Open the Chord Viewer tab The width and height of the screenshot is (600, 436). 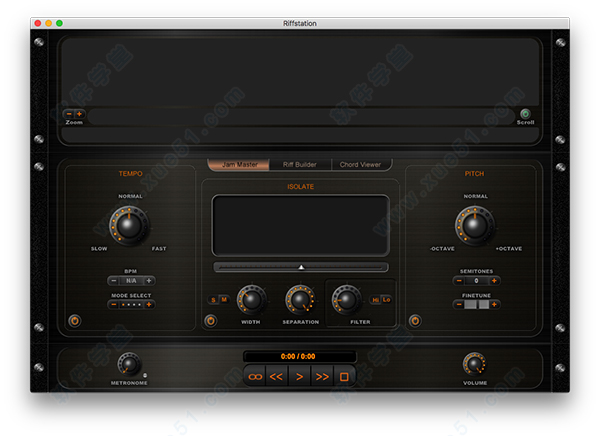coord(360,165)
